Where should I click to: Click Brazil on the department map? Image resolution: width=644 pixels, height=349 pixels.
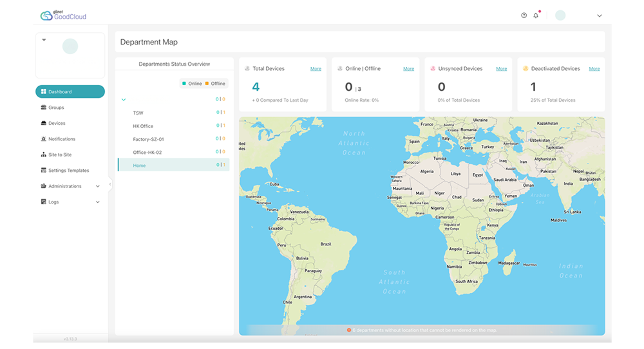pyautogui.click(x=326, y=244)
